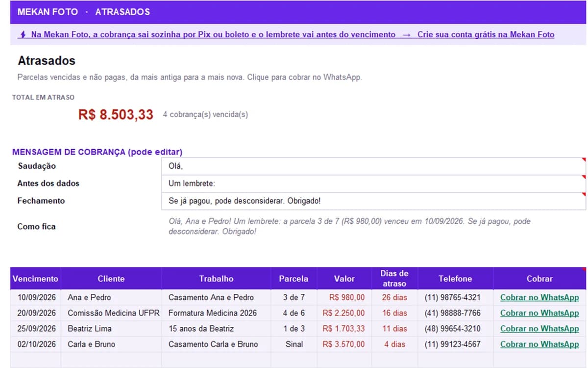
Task: Select the '4 cobrança(s) vencida(s)' text
Action: (x=205, y=114)
